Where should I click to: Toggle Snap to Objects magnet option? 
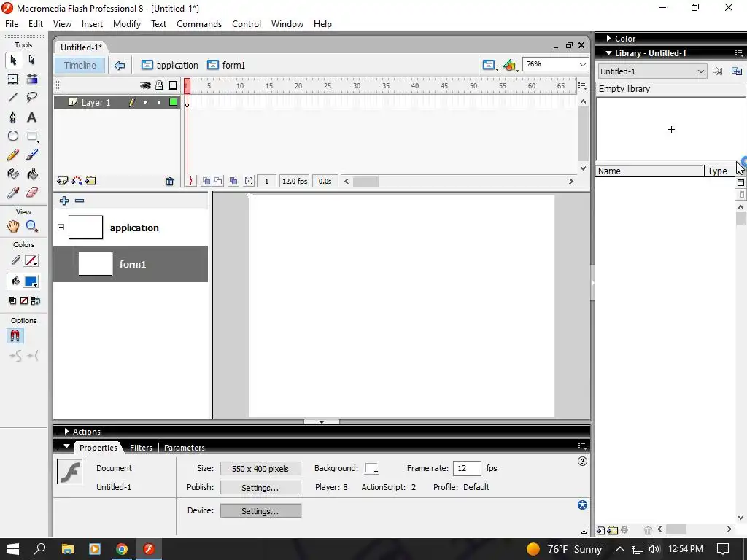coord(15,336)
